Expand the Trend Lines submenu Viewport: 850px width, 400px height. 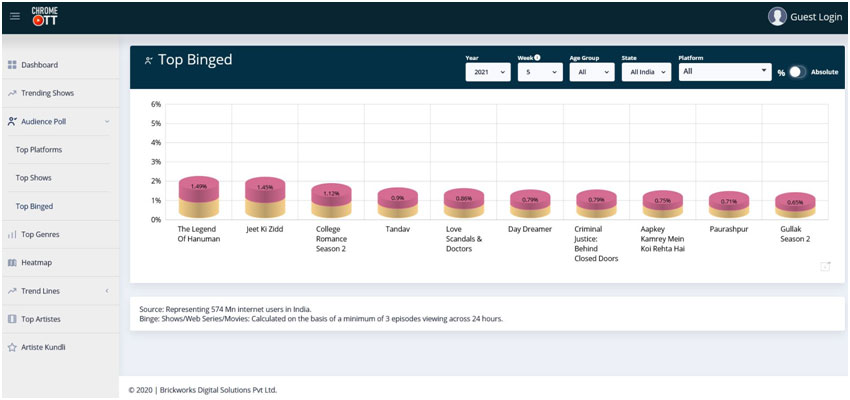click(x=107, y=291)
